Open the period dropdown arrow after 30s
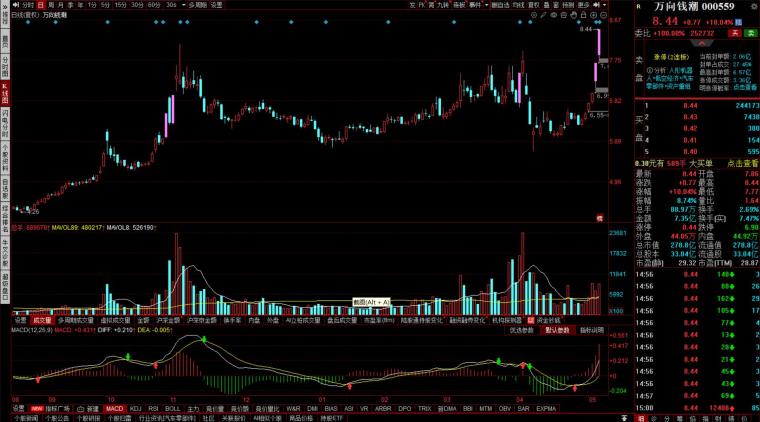The width and height of the screenshot is (760, 422). click(184, 5)
